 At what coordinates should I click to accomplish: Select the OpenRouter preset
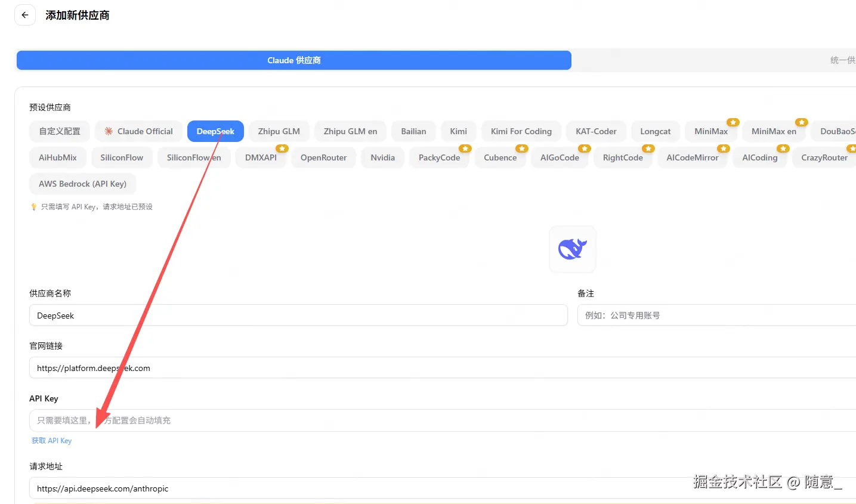coord(324,157)
